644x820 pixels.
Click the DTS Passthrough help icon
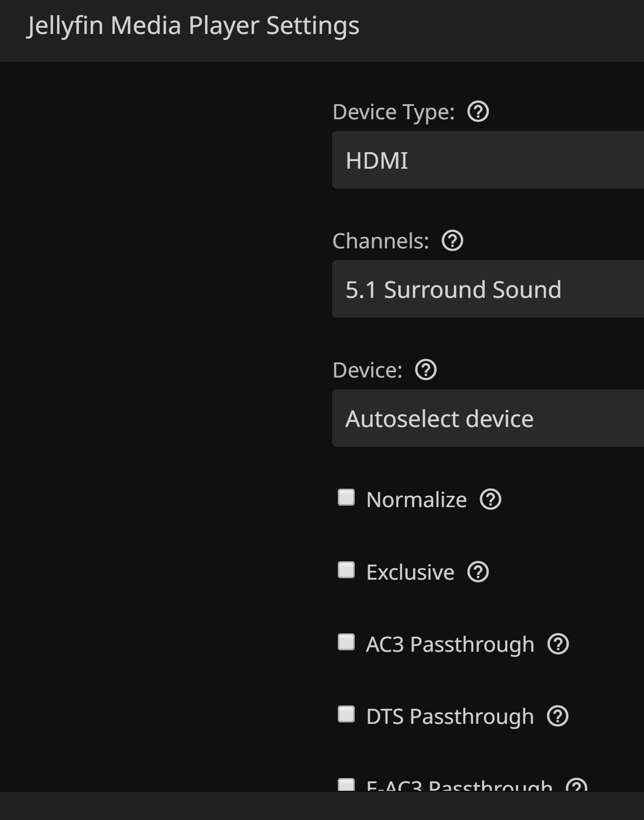[557, 716]
